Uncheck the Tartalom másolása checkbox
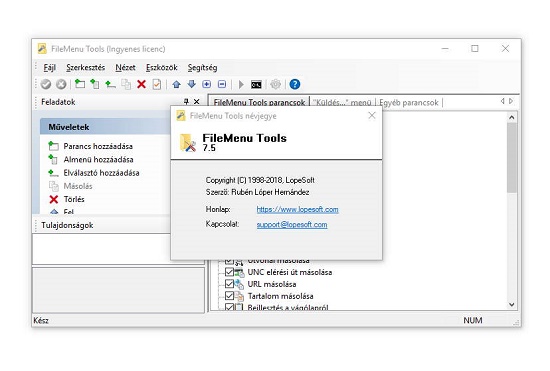Viewport: 550px width, 371px height. 229,296
